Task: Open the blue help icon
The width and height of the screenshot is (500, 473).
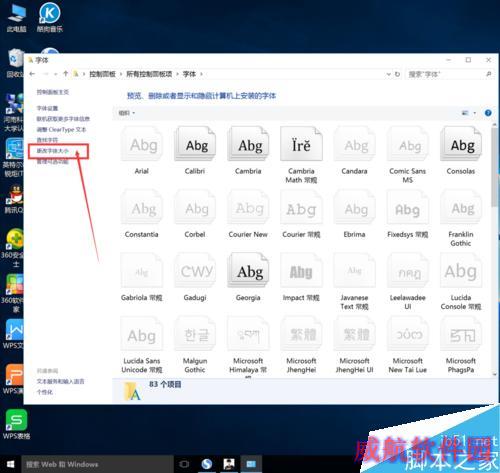Action: [x=488, y=113]
